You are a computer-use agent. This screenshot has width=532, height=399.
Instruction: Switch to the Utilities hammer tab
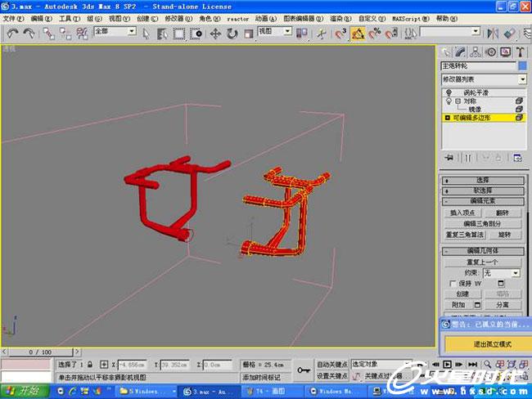pyautogui.click(x=520, y=52)
